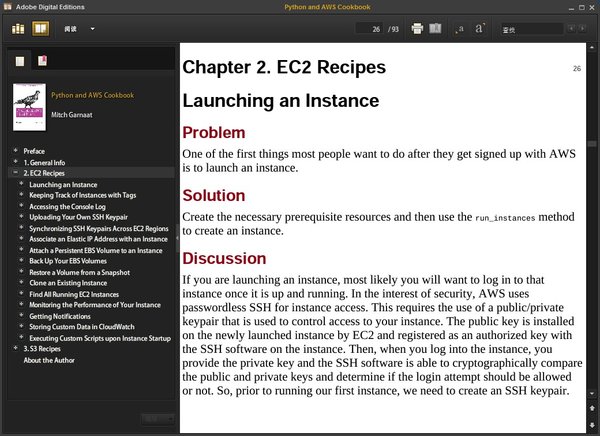600x436 pixels.
Task: Expand the 3. S3 Recipes chapter
Action: click(x=16, y=348)
